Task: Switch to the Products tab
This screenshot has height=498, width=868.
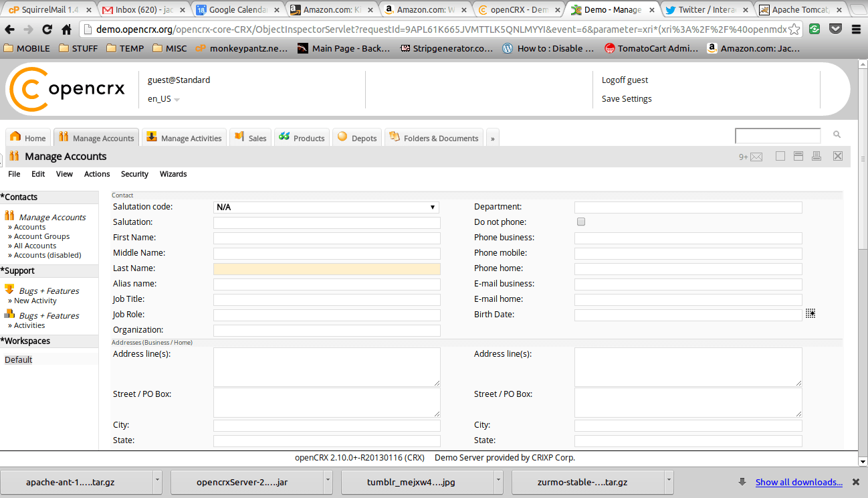Action: (x=302, y=138)
